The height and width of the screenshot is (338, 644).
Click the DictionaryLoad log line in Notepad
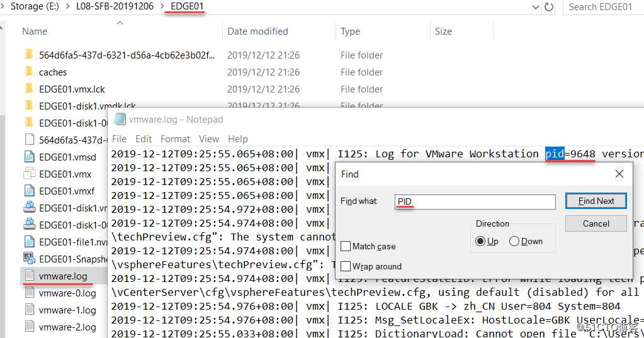[378, 333]
